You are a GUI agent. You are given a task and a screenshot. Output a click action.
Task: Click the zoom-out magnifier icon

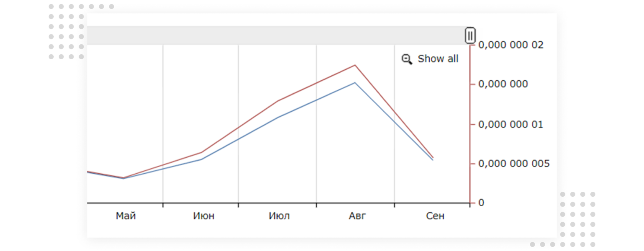tap(407, 59)
